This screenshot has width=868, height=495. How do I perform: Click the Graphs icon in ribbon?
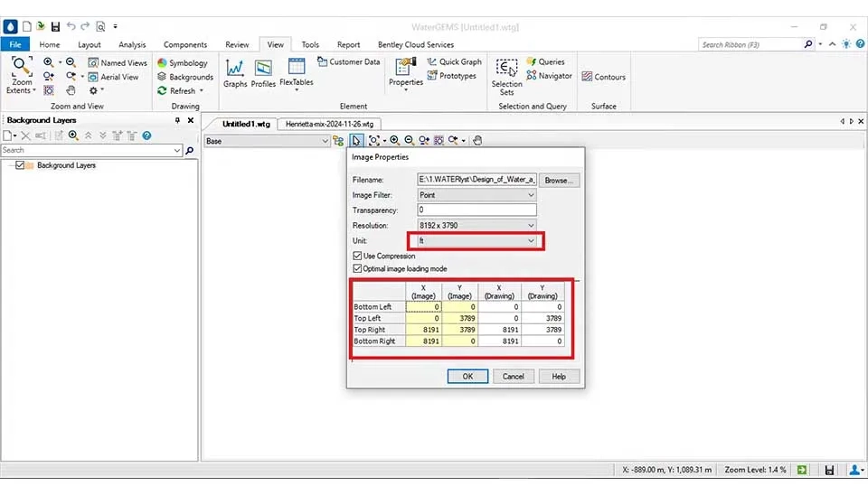[x=235, y=72]
